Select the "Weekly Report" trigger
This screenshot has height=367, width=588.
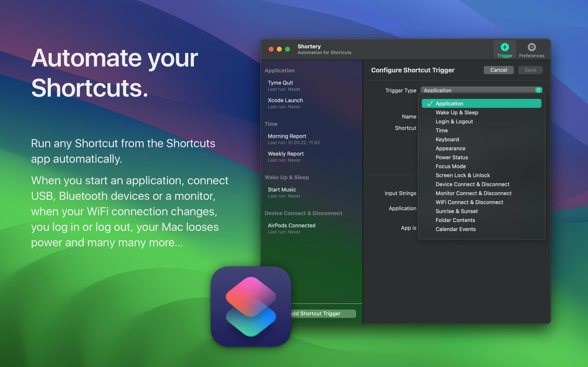coord(286,153)
